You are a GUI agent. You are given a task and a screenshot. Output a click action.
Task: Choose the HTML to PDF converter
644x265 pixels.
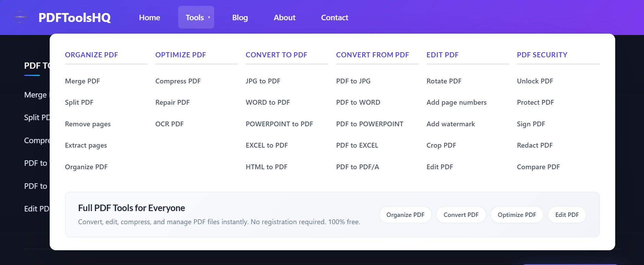(266, 167)
